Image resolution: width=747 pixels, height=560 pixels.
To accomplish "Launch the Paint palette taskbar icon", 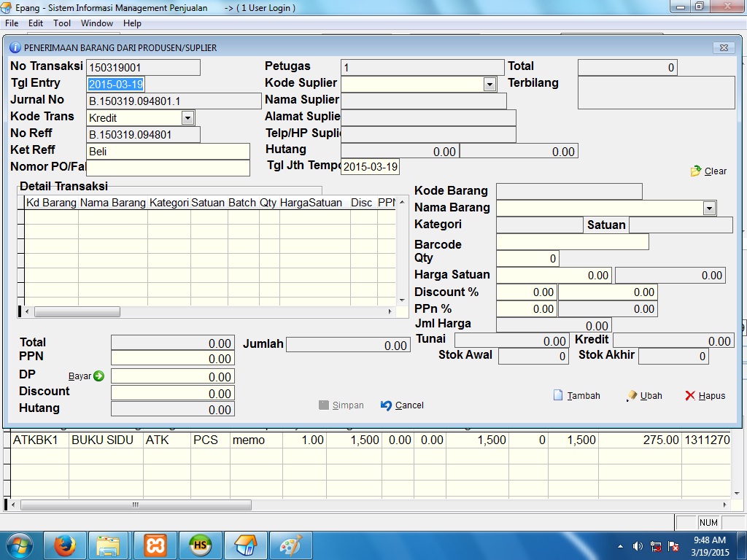I will (x=290, y=545).
